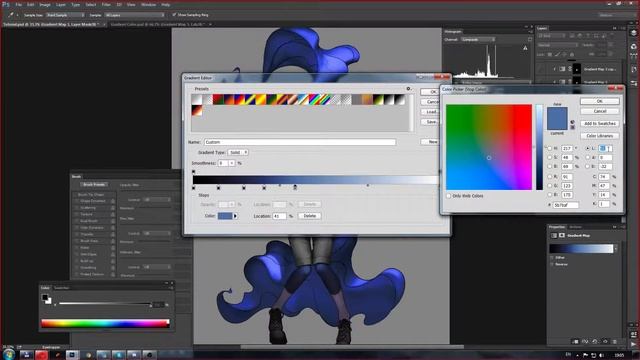This screenshot has width=640, height=360.
Task: Click the red taskbar application icon
Action: click(42, 355)
